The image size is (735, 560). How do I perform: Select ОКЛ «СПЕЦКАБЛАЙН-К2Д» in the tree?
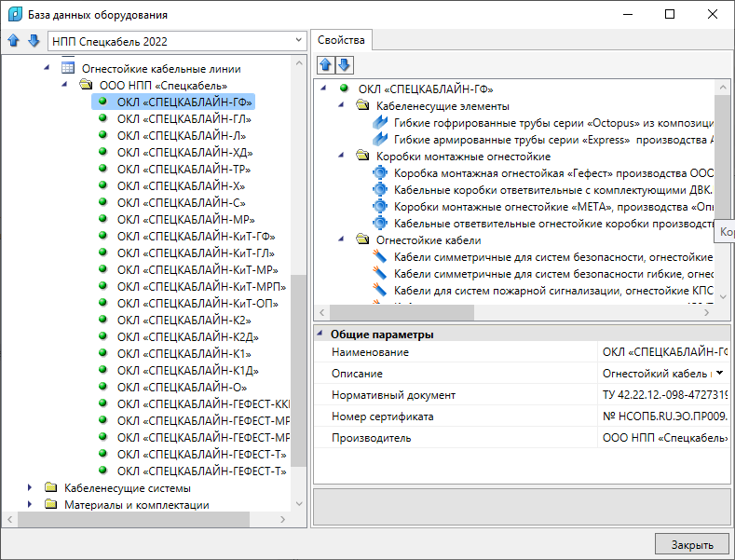187,337
